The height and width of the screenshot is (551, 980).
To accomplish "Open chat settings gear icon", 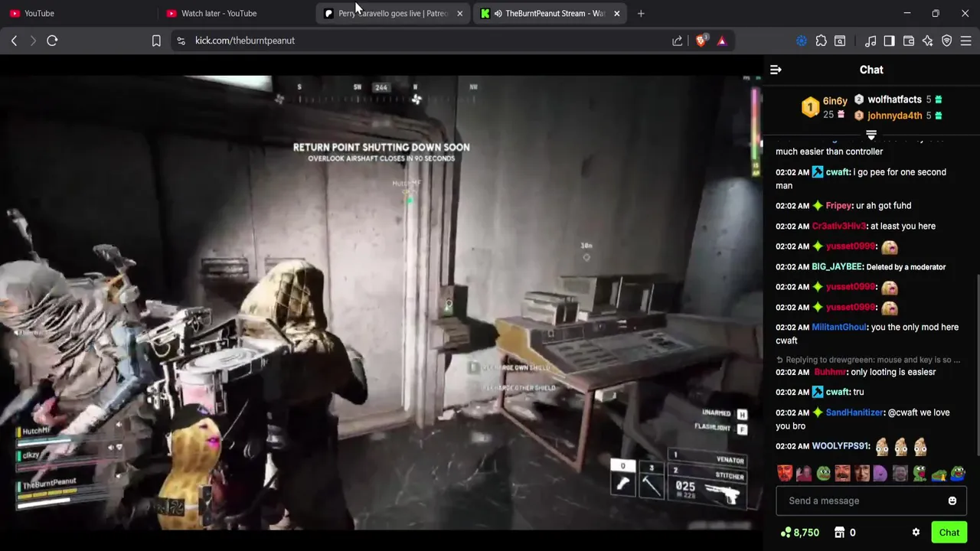I will coord(916,533).
